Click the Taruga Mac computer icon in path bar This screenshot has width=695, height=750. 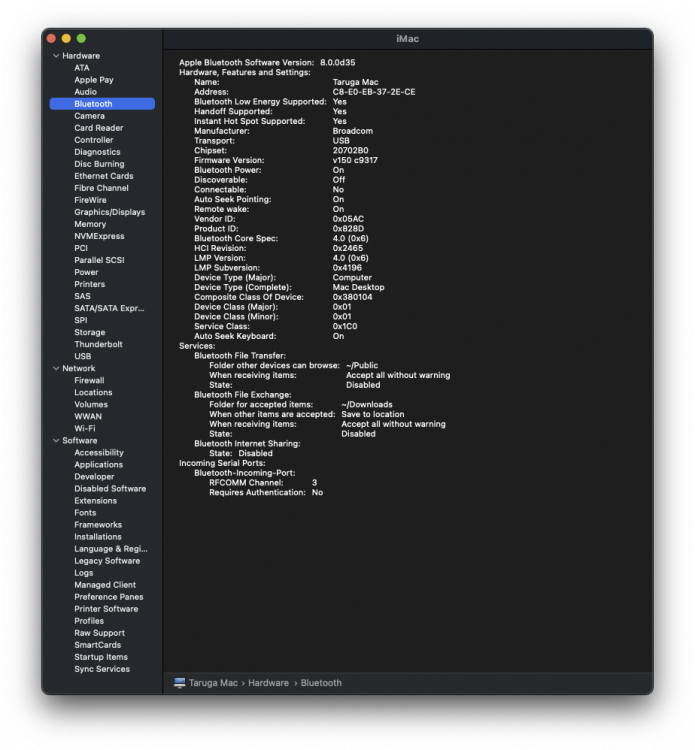point(179,683)
